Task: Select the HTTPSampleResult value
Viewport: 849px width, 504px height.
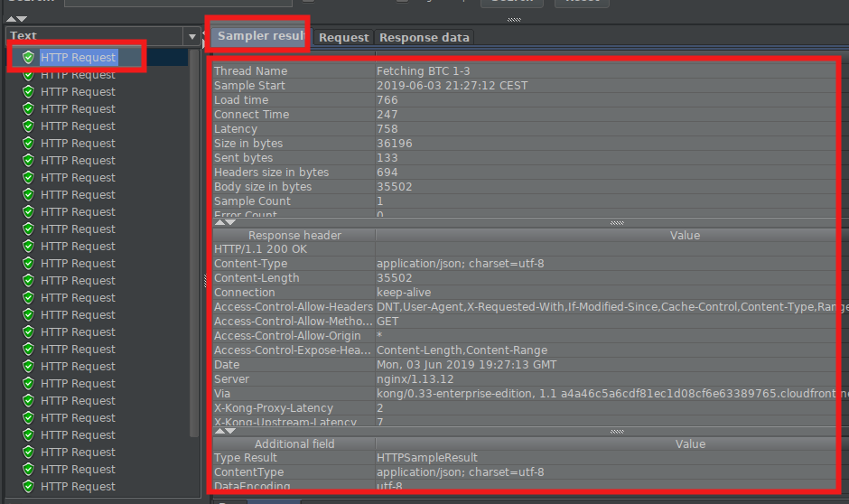Action: 427,458
